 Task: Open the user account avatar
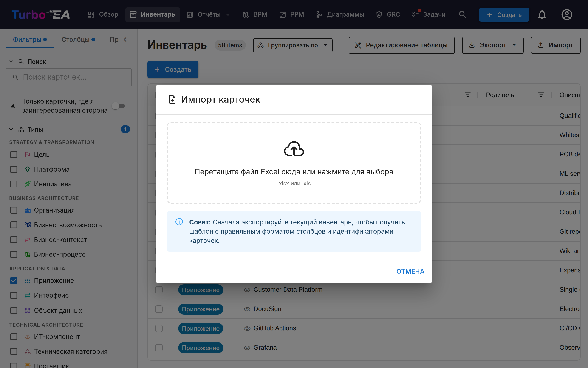click(x=567, y=14)
